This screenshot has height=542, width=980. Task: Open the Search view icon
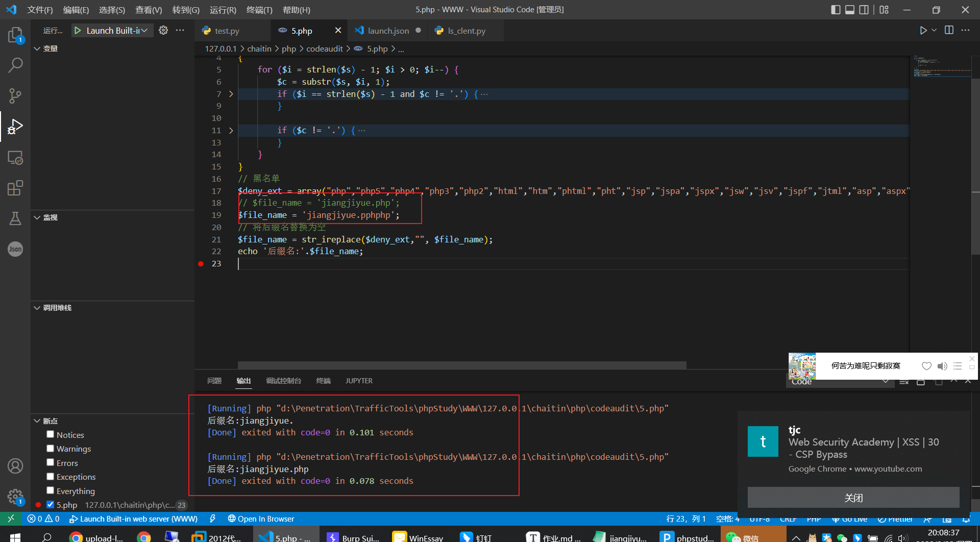(x=15, y=65)
